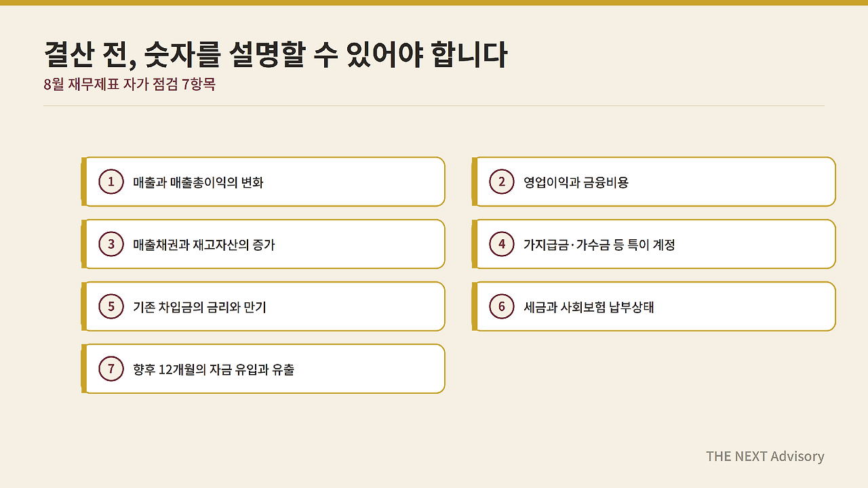Viewport: 868px width, 488px height.
Task: Click the gold accent bar of card 1
Action: point(84,182)
